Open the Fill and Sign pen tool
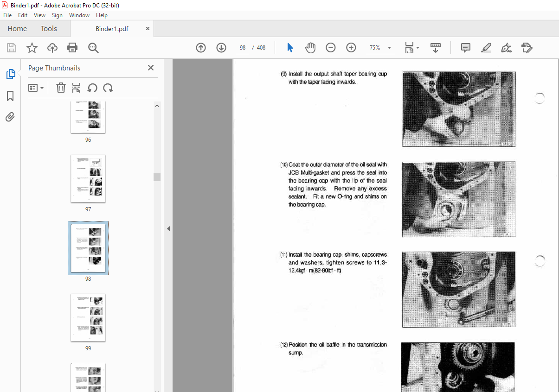The image size is (559, 392). coord(507,48)
